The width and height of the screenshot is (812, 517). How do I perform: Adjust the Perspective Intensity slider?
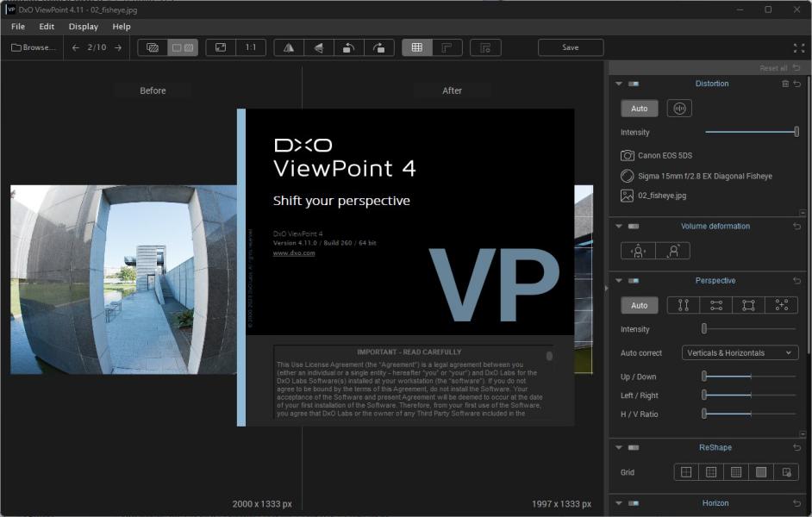click(750, 328)
